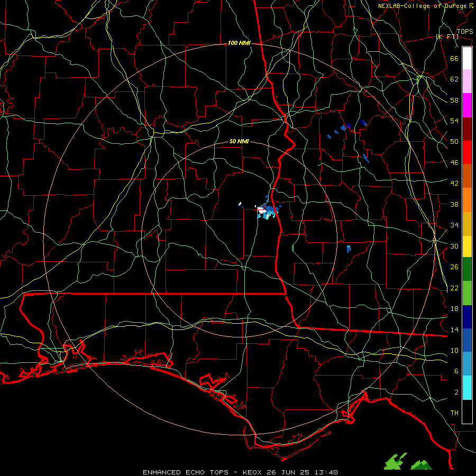Viewport: 476px width, 476px height.
Task: Click the legend value "2"
Action: click(x=456, y=392)
